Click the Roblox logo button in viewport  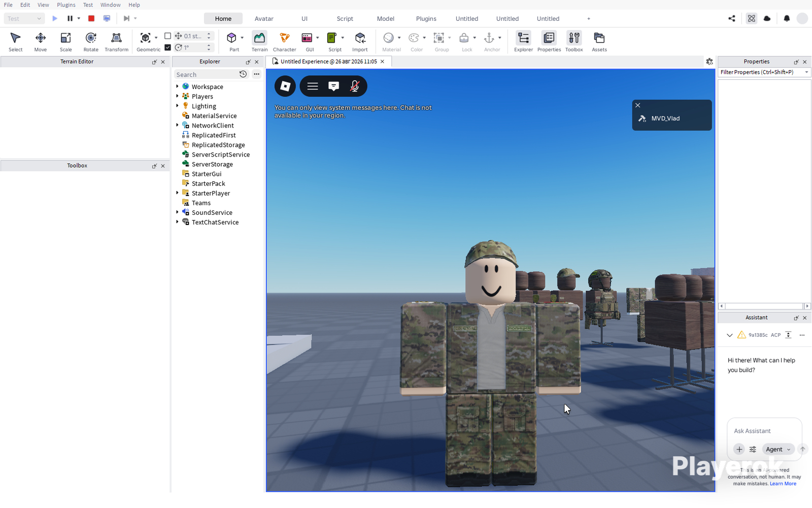tap(285, 86)
